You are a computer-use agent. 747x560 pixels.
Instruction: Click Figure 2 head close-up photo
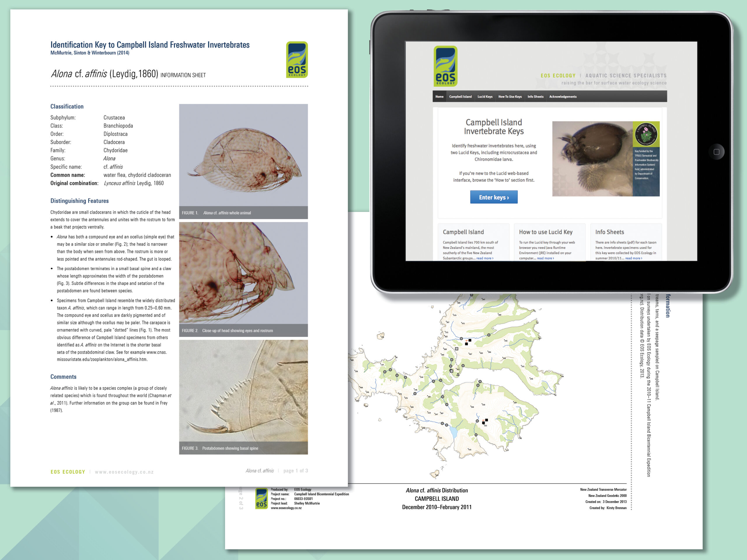click(x=243, y=273)
